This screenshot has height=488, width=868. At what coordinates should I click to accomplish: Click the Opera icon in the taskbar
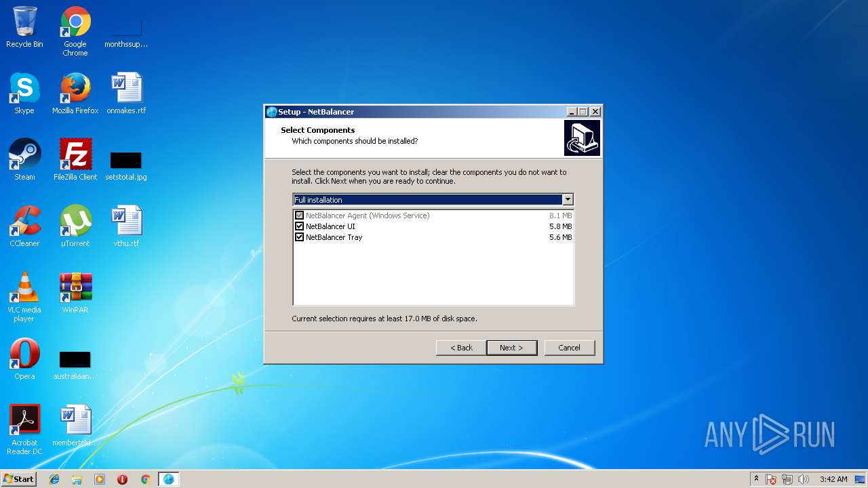point(123,479)
